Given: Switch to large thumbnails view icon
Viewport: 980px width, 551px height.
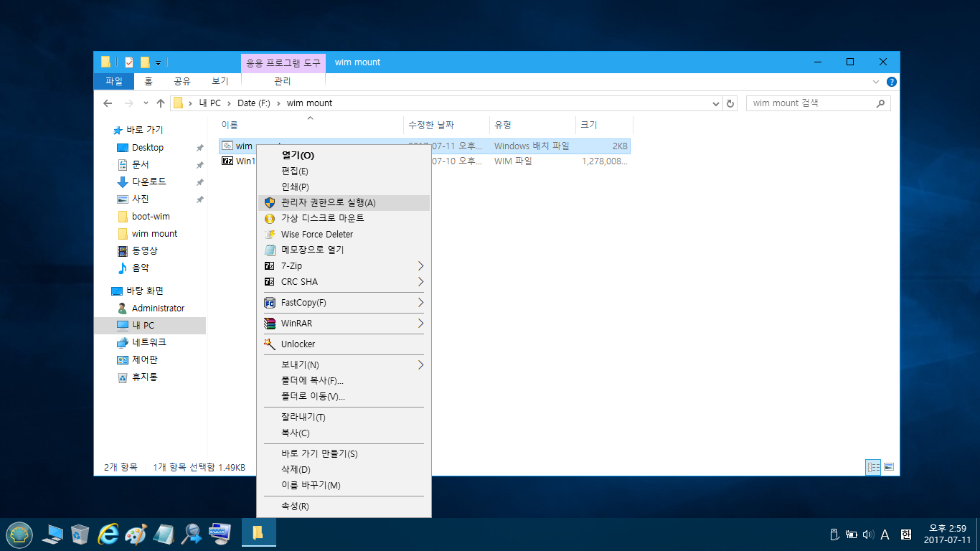Looking at the screenshot, I should coord(889,467).
